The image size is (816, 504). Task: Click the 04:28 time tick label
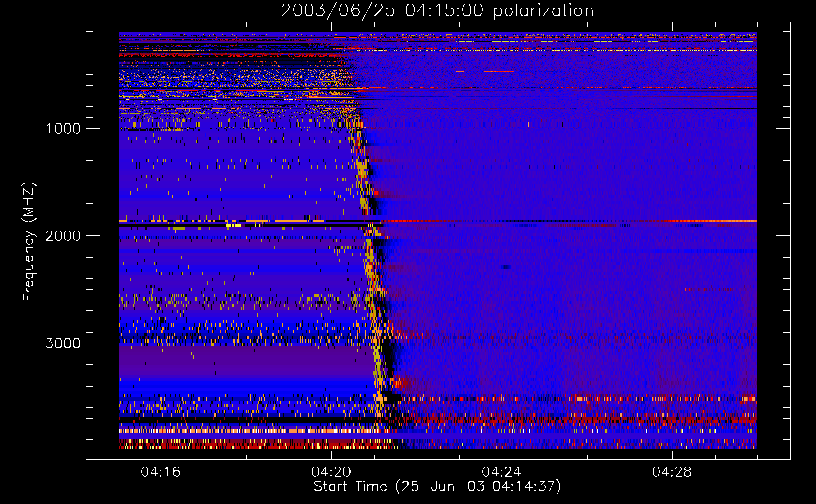tap(672, 472)
